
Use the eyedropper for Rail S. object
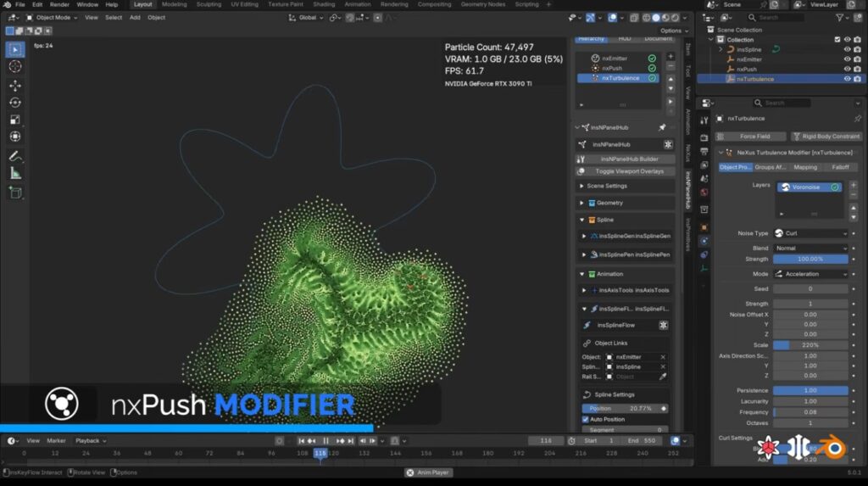(663, 377)
